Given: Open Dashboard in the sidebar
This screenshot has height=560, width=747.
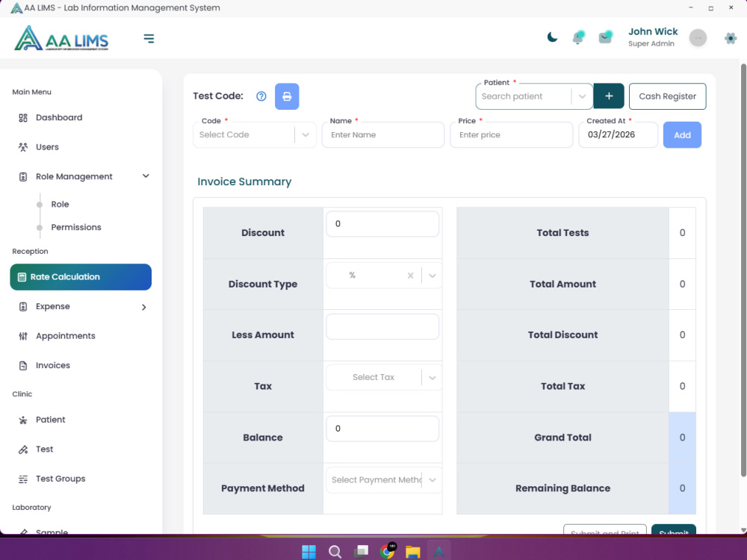Looking at the screenshot, I should (59, 118).
